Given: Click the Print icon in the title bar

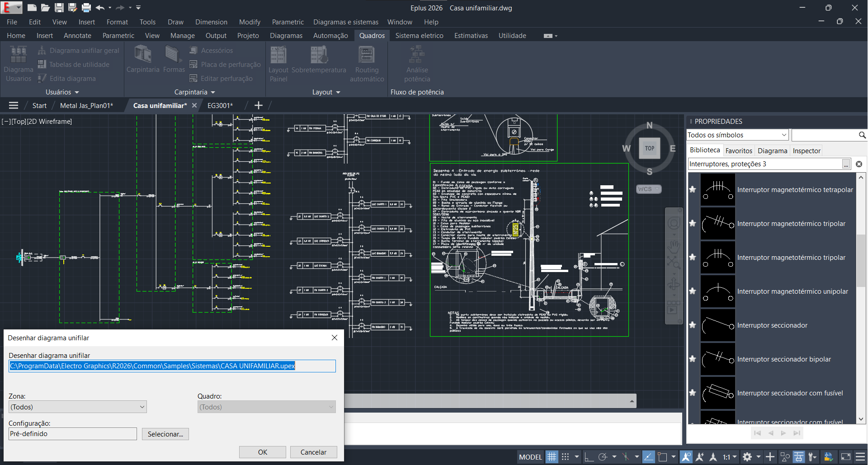Looking at the screenshot, I should pos(86,8).
